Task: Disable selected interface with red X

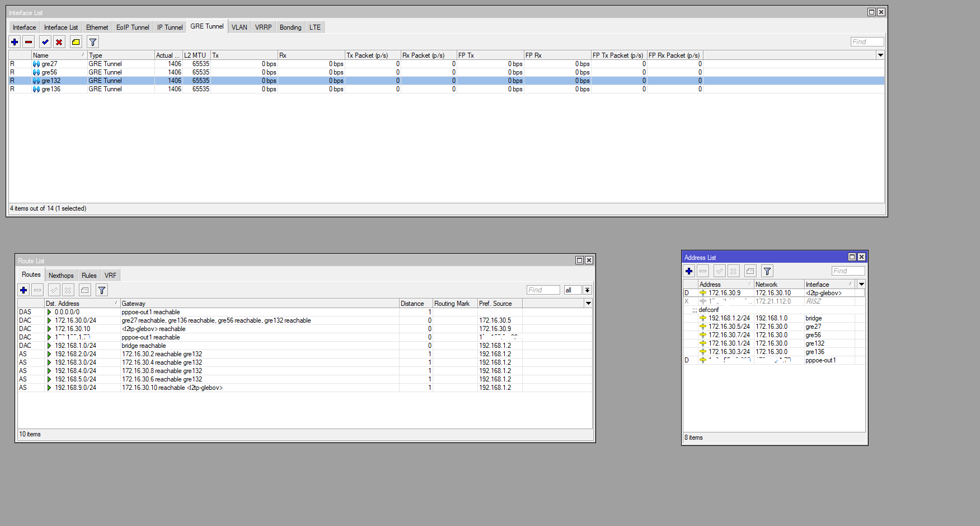Action: tap(59, 42)
